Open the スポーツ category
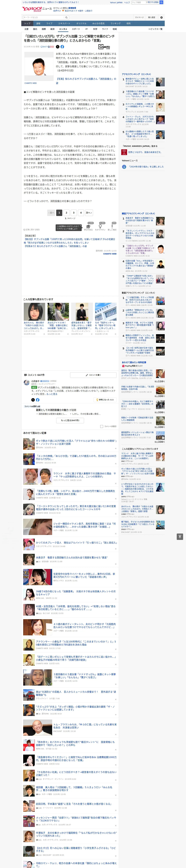This screenshot has height=868, width=186. [76, 29]
